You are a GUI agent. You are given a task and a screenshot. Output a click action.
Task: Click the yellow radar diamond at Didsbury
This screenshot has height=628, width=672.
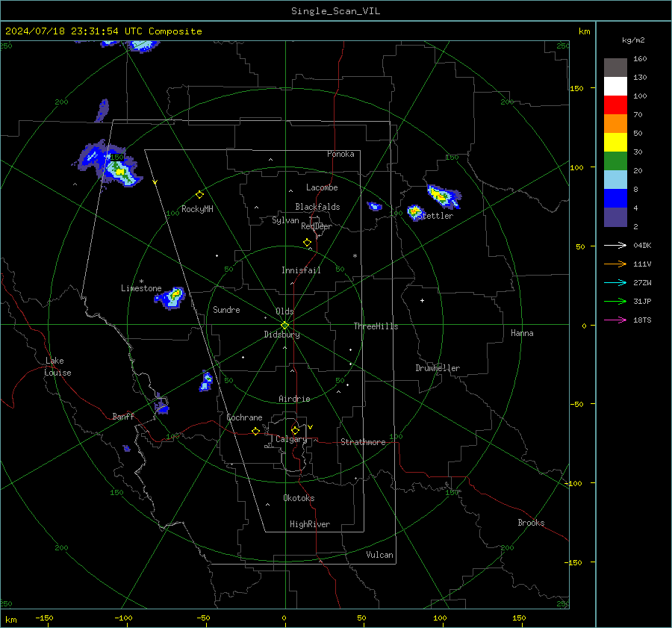tap(284, 326)
